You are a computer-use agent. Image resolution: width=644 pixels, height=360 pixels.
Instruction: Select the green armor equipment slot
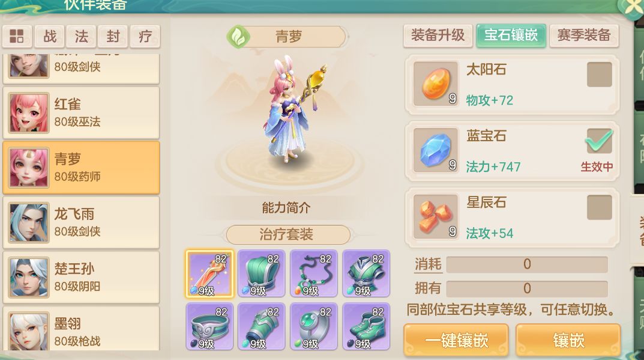366,273
